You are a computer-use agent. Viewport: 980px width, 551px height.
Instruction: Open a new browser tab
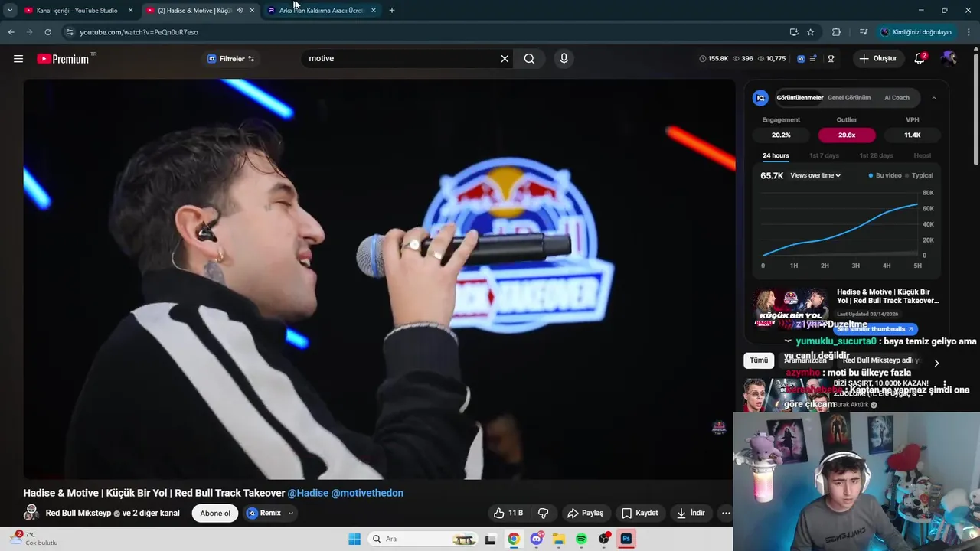(392, 11)
